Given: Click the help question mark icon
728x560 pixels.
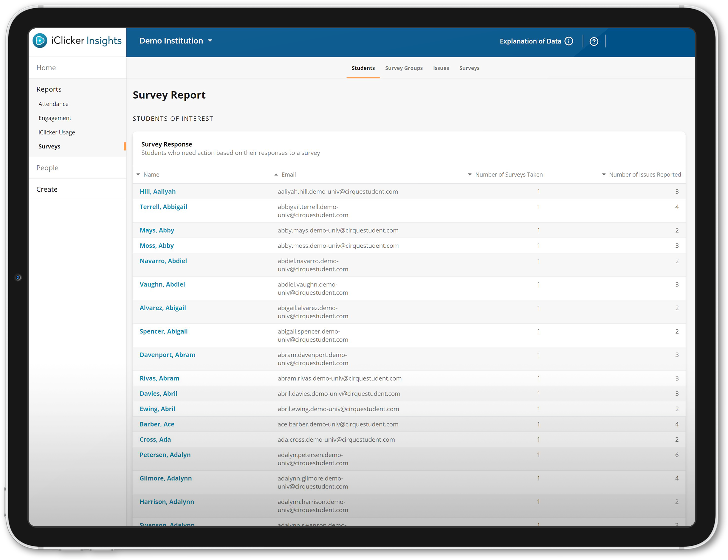Looking at the screenshot, I should [594, 41].
